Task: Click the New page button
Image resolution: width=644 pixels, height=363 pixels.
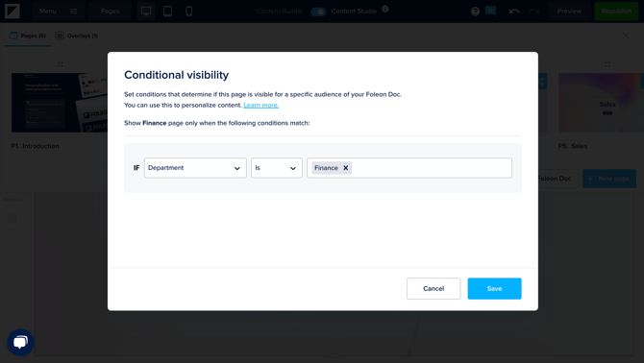Action: tap(609, 179)
